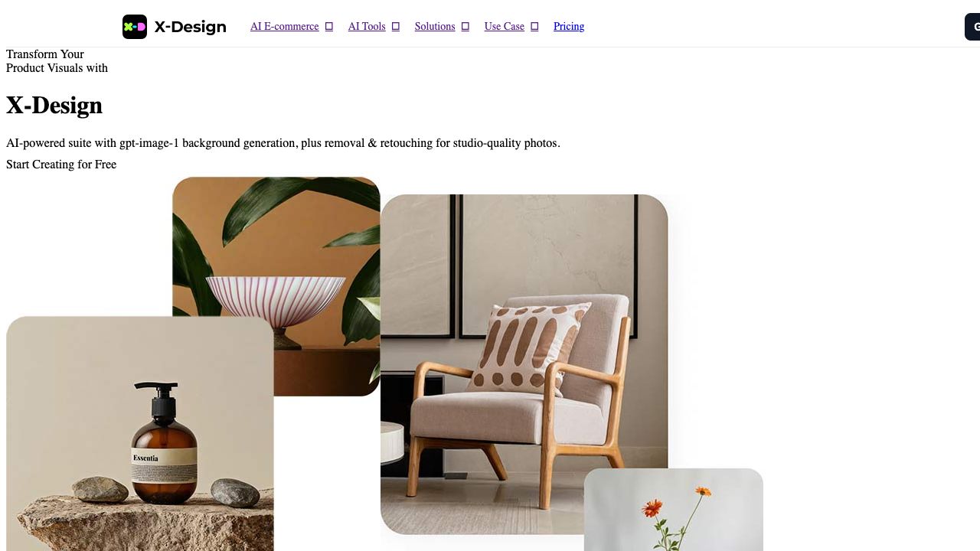
Task: Expand the AI Tools dropdown arrow
Action: [x=396, y=27]
